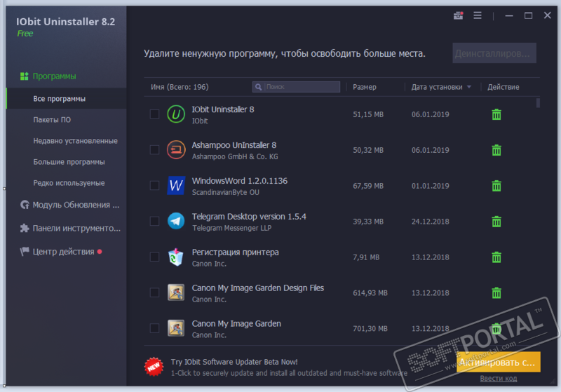Viewport: 561px width, 392px height.
Task: Click the Programs grid icon in sidebar
Action: (25, 76)
